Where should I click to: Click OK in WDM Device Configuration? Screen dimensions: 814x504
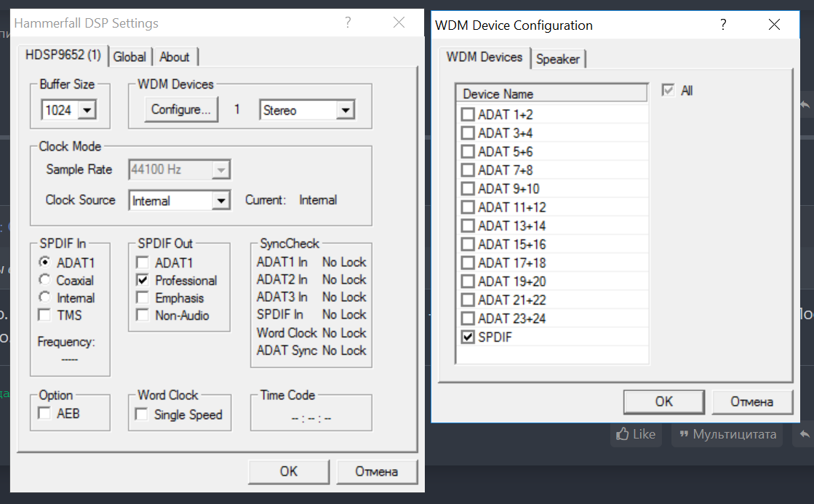pos(664,401)
